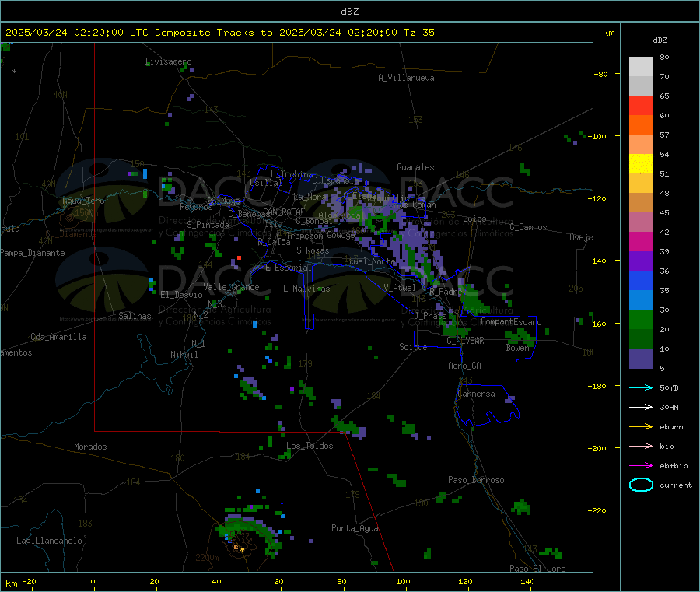Click the Nihuil location label
This screenshot has height=592, width=700.
pyautogui.click(x=184, y=355)
